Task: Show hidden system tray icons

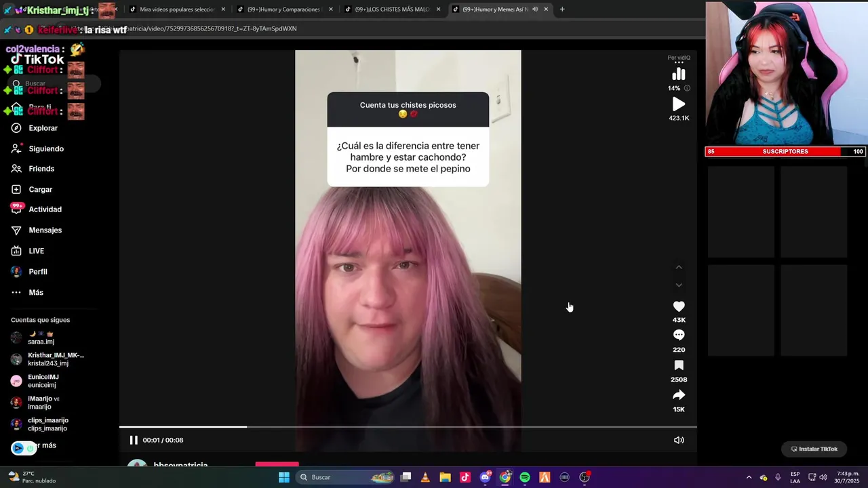Action: pyautogui.click(x=749, y=477)
